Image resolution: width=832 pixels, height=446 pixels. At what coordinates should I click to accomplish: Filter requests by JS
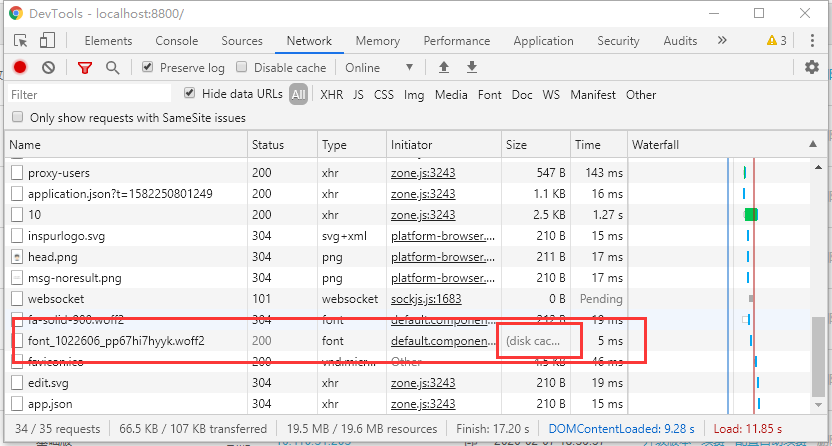coord(358,94)
